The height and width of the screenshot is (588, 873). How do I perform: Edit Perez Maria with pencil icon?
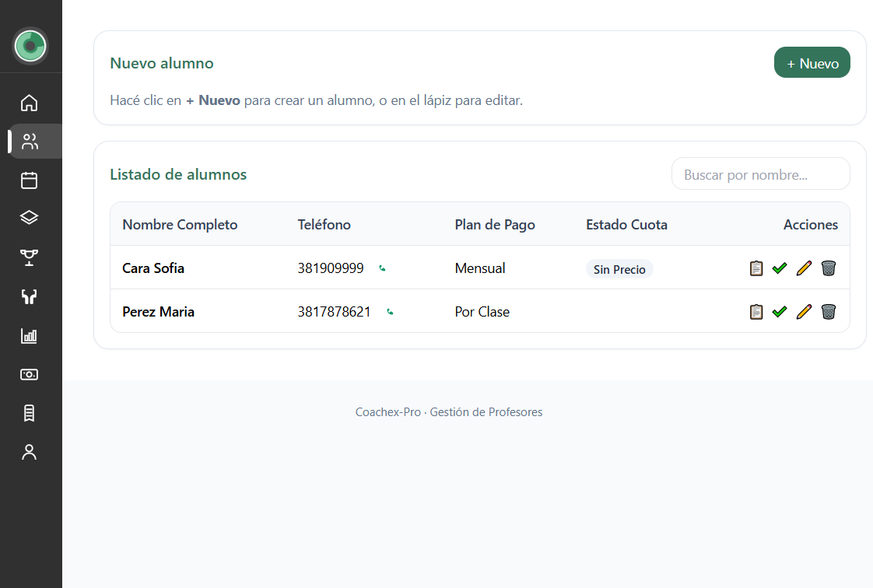click(x=804, y=312)
